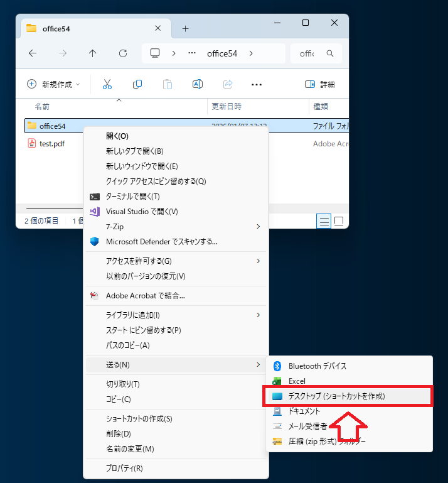Choose 新しいウィンドウで開く(E)
The width and height of the screenshot is (448, 483).
(176, 166)
